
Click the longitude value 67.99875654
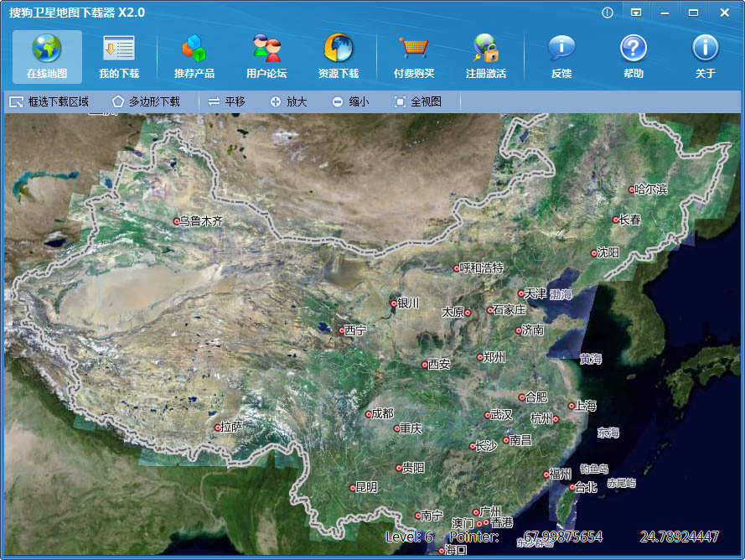tap(563, 537)
